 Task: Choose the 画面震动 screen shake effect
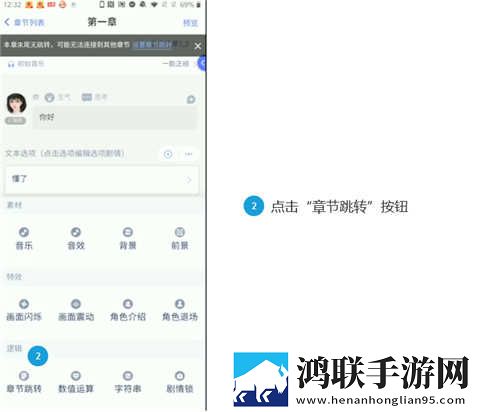click(76, 310)
